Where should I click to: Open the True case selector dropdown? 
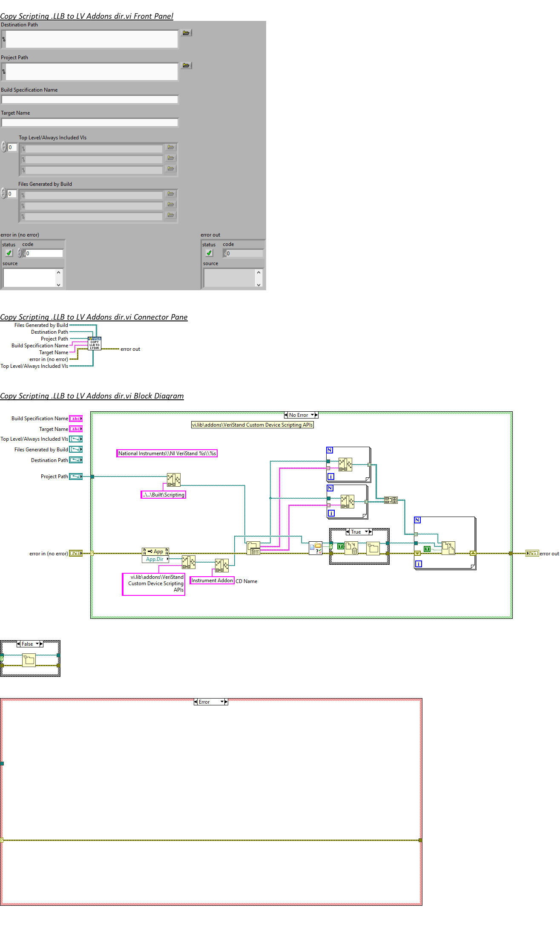pos(366,531)
